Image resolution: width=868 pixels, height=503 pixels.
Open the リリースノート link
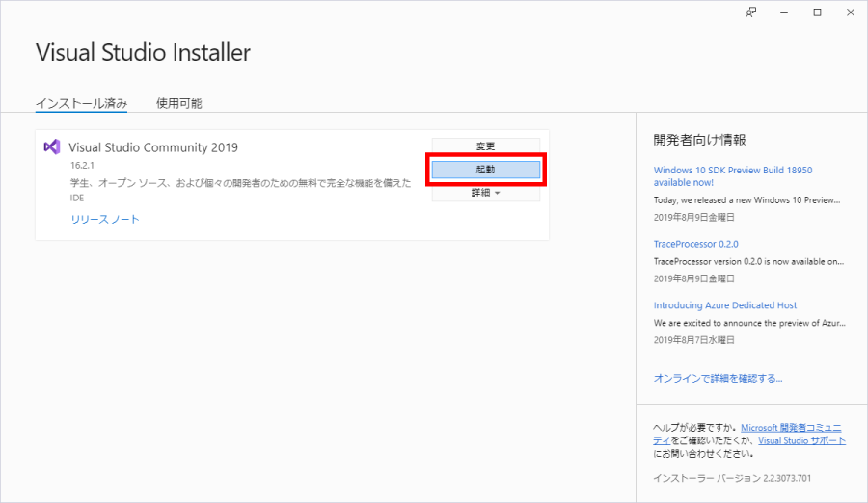[x=105, y=220]
